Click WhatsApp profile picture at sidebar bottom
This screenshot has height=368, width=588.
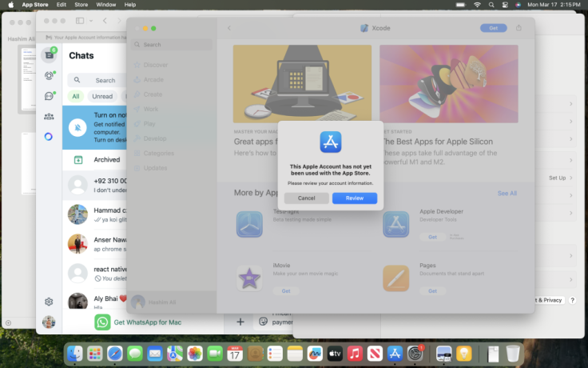pyautogui.click(x=49, y=322)
